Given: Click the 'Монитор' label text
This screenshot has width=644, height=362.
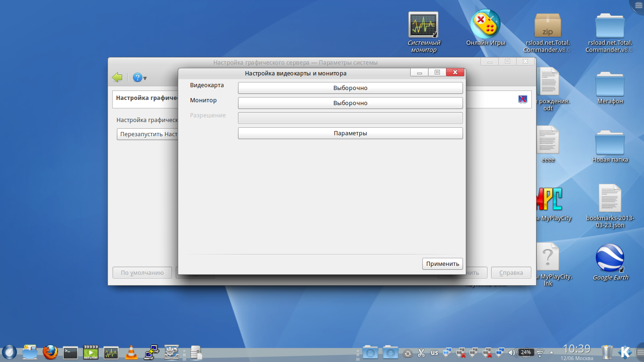Looking at the screenshot, I should coord(203,100).
